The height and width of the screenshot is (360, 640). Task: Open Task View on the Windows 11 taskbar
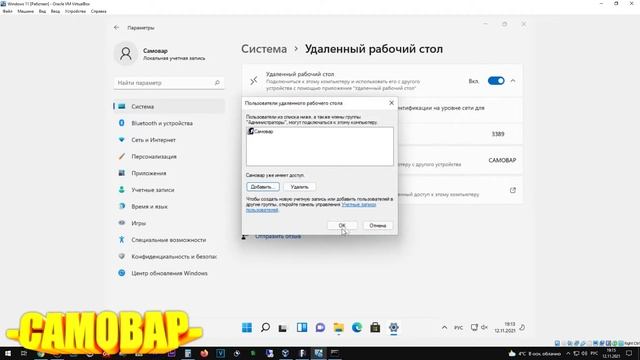coord(283,327)
